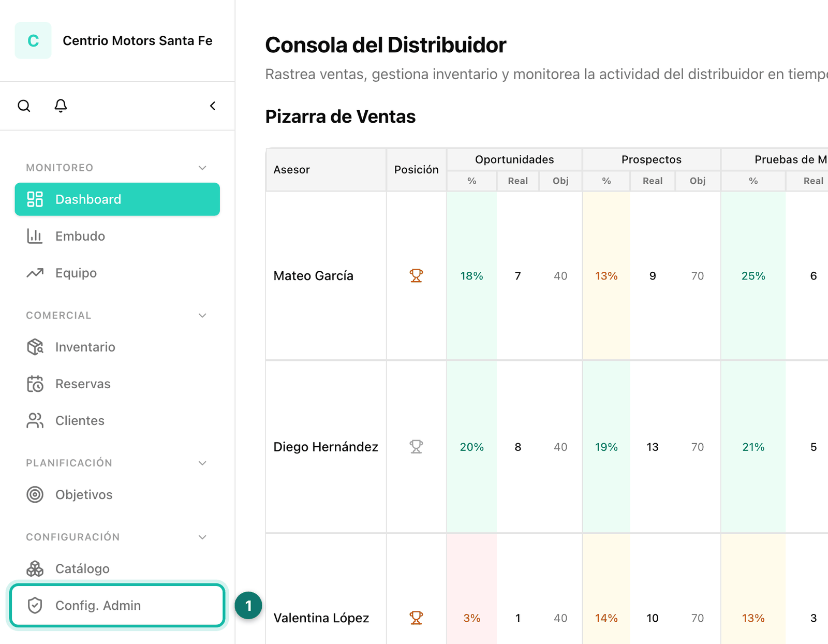The width and height of the screenshot is (828, 644).
Task: Click Mateo García's 25% test drives cell
Action: (753, 276)
